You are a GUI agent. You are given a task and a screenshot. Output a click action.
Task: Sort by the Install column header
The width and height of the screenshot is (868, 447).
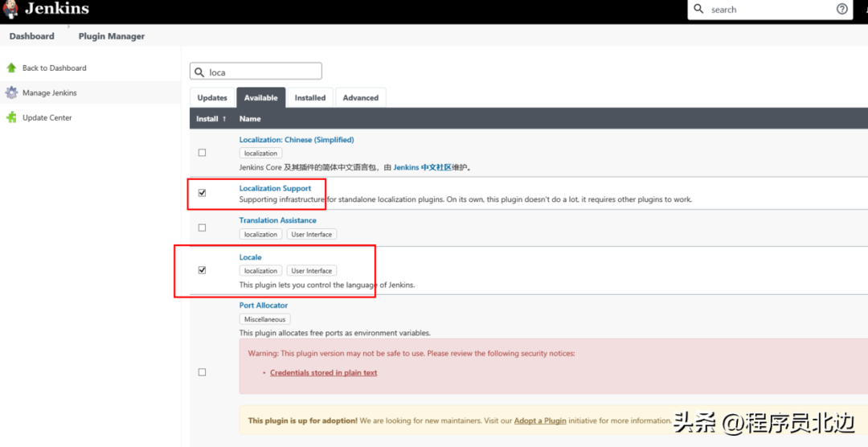[x=211, y=118]
